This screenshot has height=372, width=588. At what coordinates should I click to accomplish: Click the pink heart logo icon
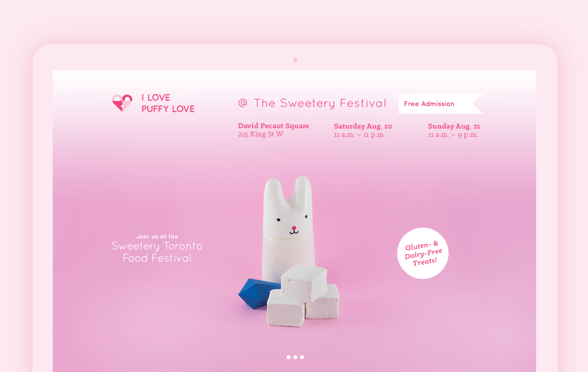[x=122, y=103]
